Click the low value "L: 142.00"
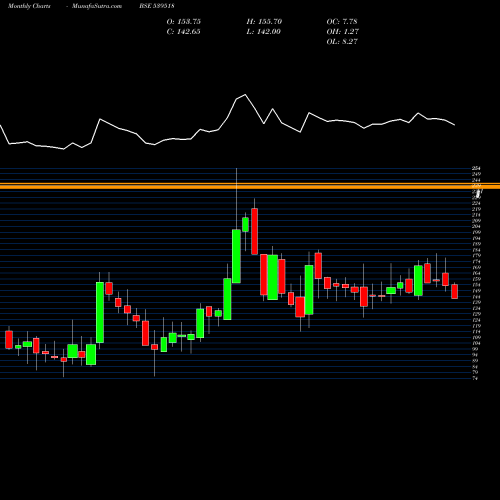 264,32
